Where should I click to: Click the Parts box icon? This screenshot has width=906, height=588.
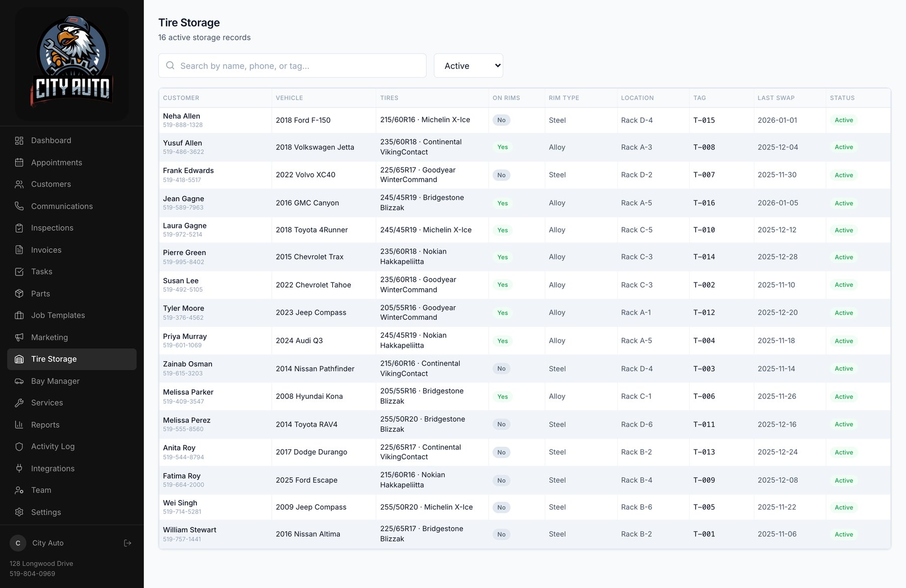coord(19,294)
